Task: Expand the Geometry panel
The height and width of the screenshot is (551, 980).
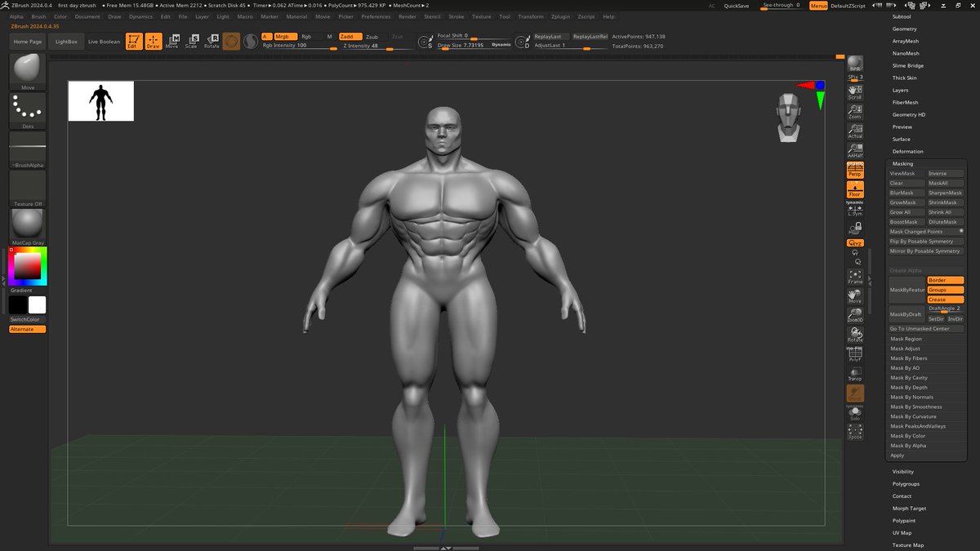Action: 903,29
